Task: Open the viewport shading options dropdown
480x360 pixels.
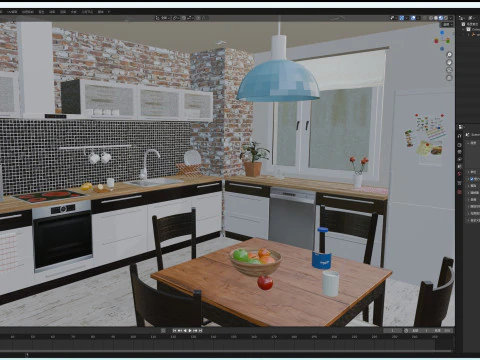Action: pyautogui.click(x=451, y=18)
